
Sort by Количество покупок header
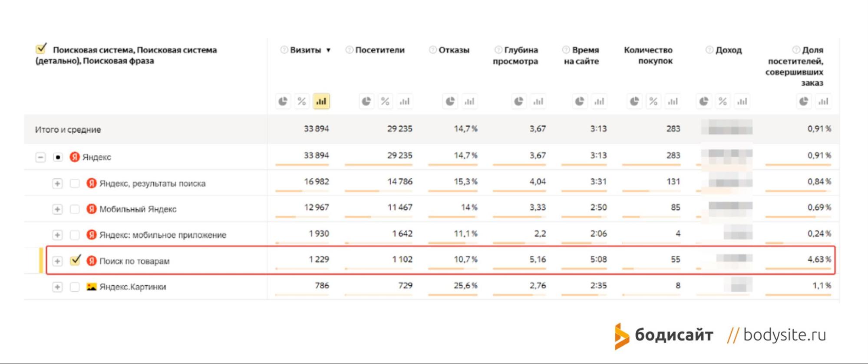tap(649, 56)
